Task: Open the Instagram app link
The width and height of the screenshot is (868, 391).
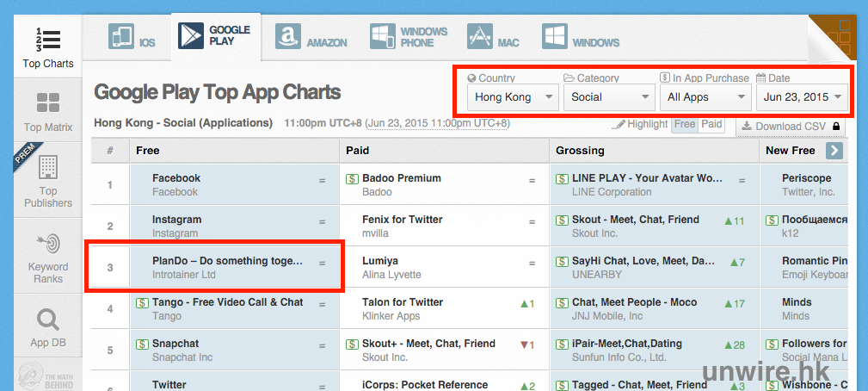Action: click(x=176, y=220)
